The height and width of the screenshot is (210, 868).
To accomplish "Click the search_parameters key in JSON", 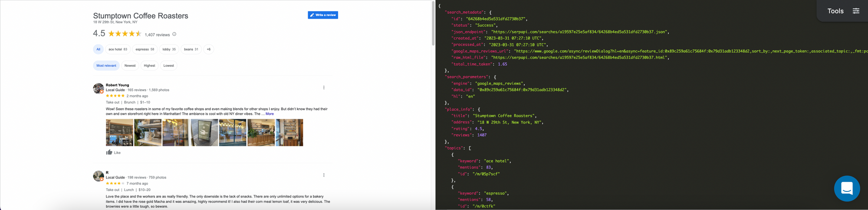I will point(467,77).
